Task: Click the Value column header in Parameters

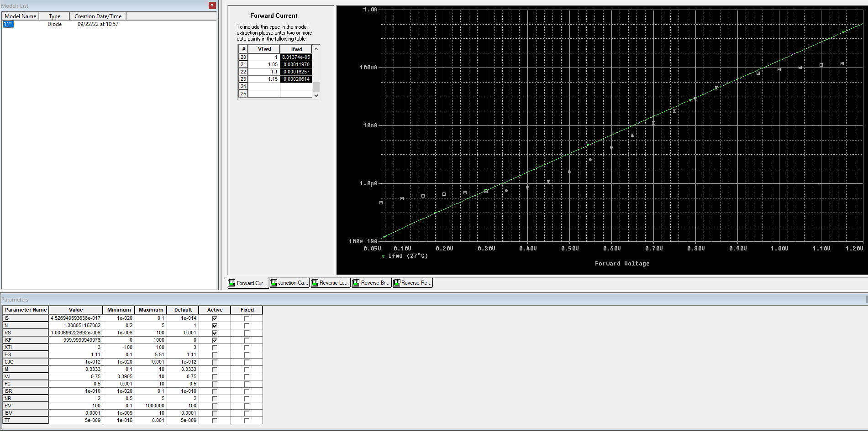Action: coord(76,310)
